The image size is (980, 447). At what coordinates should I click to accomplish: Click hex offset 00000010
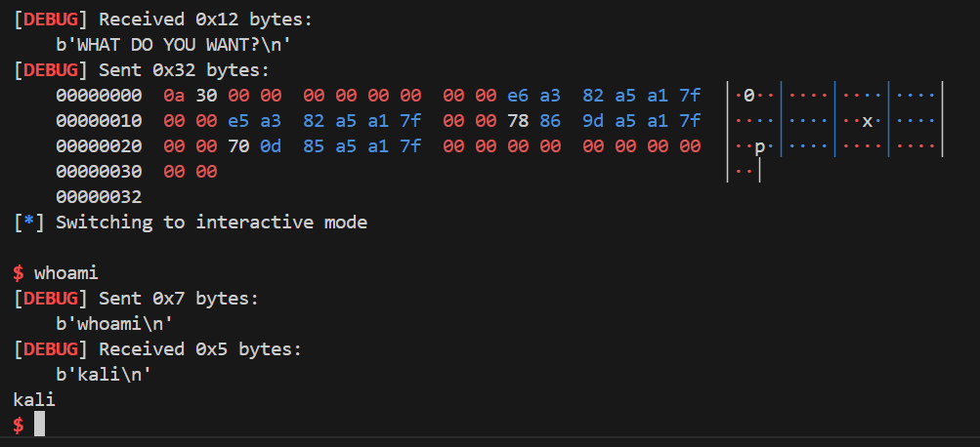pyautogui.click(x=99, y=120)
